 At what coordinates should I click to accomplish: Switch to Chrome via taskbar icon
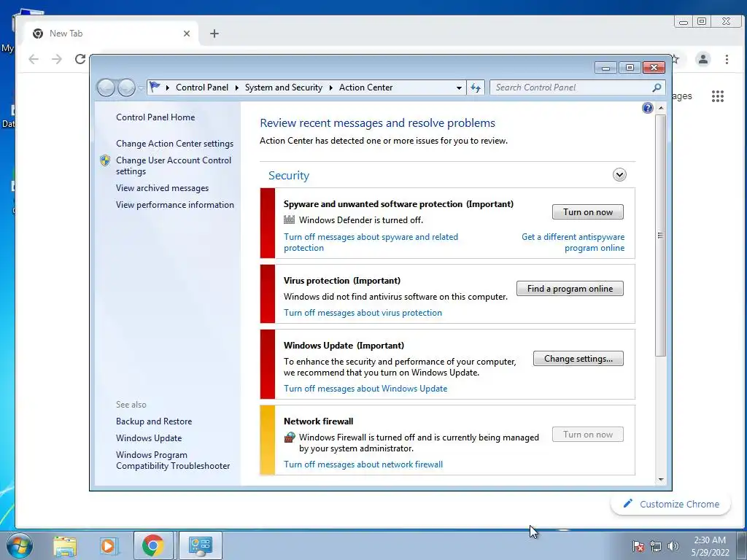[153, 545]
